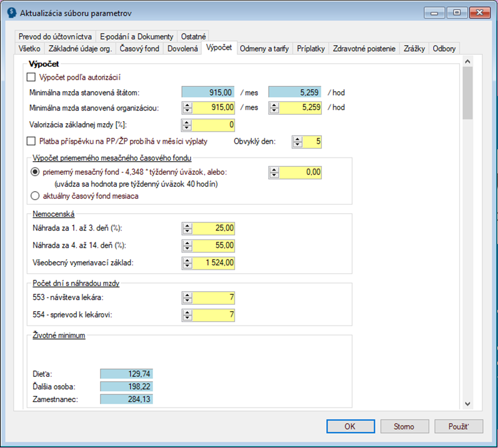Open Odmeny a tarify tab
This screenshot has height=448, width=498.
tap(264, 48)
